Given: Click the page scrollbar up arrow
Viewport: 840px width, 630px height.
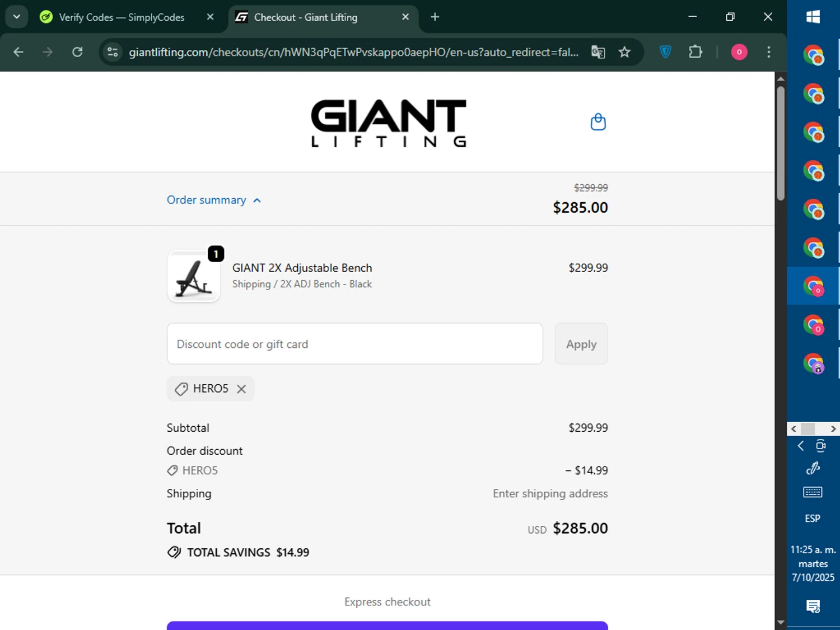Looking at the screenshot, I should 781,78.
